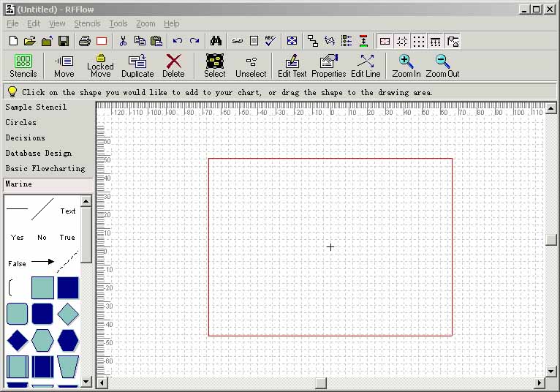Click the binoculars Find icon
The width and height of the screenshot is (560, 392).
pyautogui.click(x=216, y=41)
